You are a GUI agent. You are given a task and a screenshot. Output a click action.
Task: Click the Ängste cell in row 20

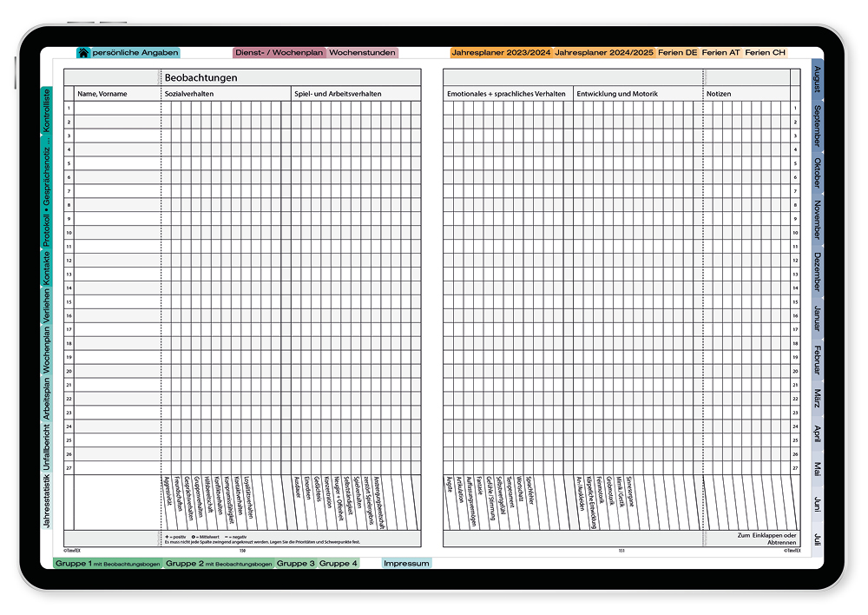pyautogui.click(x=448, y=371)
